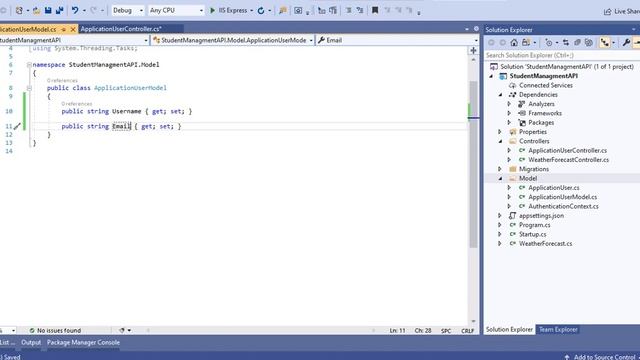Select Program.cs in Solution Explorer
This screenshot has height=360, width=640.
(x=534, y=225)
